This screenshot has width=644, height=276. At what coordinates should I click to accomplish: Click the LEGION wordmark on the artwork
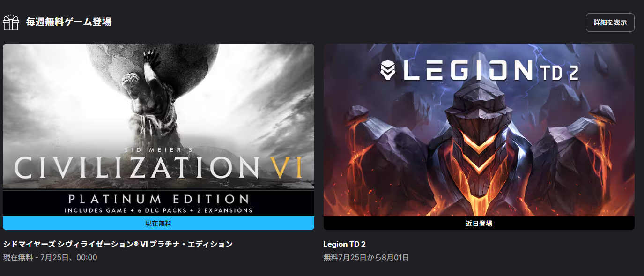tap(467, 71)
